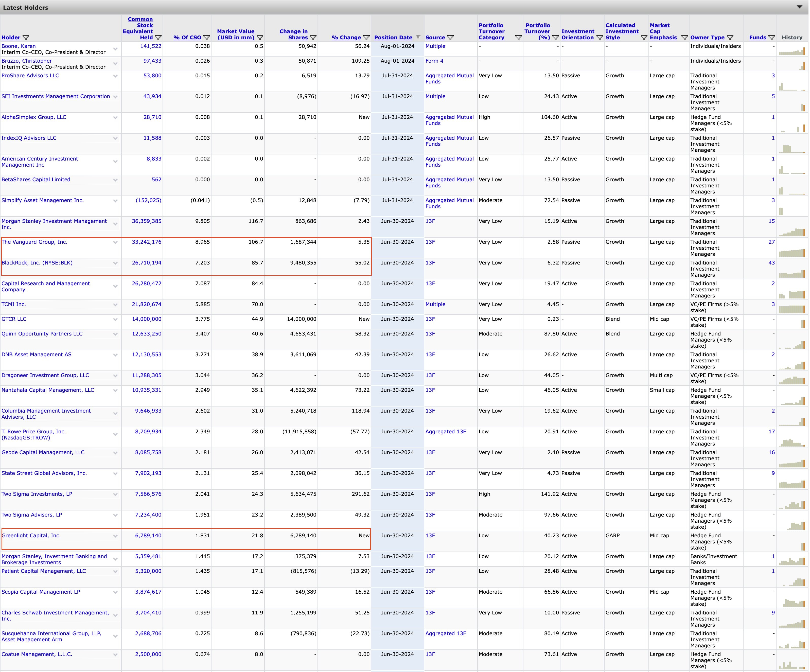Open Portfolio Turnover (%) filter icon

(x=555, y=38)
